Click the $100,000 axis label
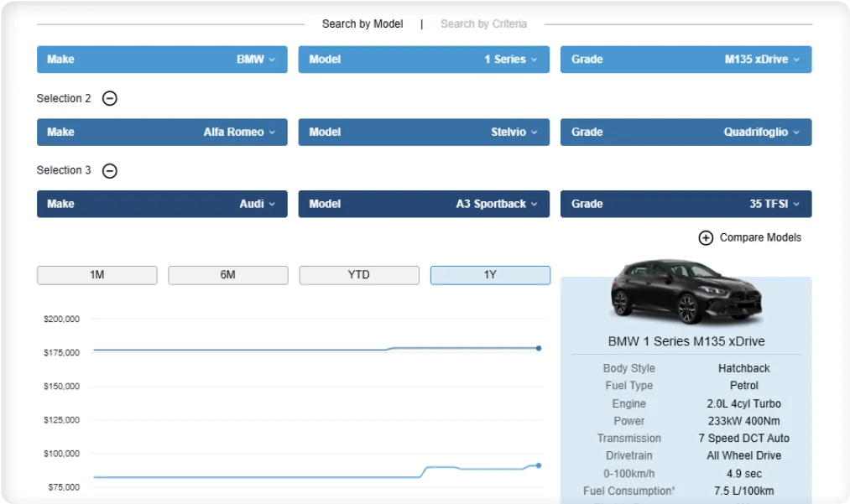Viewport: 850px width, 504px height. pyautogui.click(x=61, y=454)
